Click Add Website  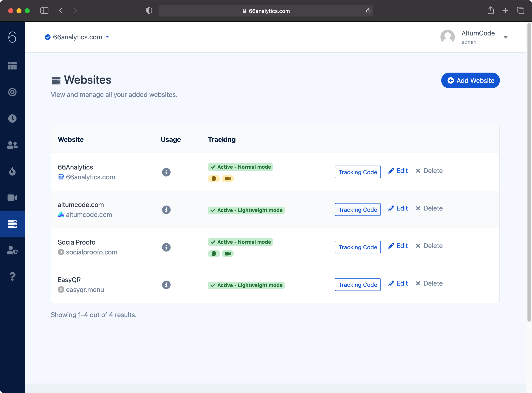pos(470,80)
